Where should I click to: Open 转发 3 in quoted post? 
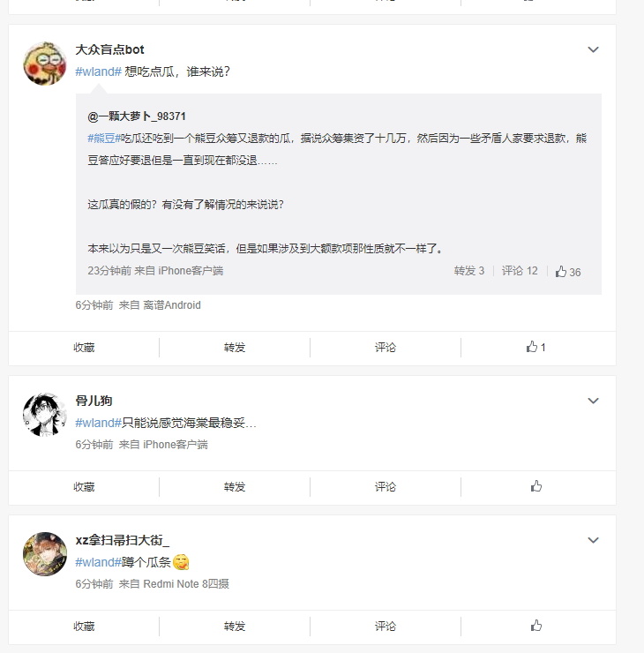click(x=469, y=271)
